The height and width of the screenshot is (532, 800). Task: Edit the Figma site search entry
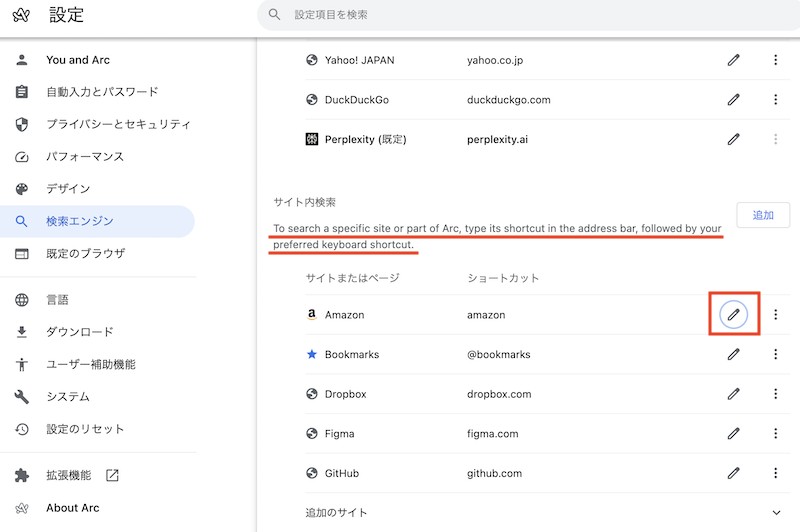733,434
